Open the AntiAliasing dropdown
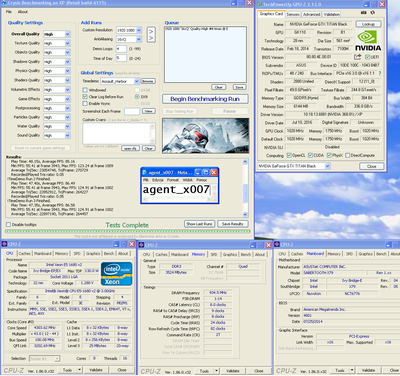Viewport: 400px width, 376px height. [139, 39]
